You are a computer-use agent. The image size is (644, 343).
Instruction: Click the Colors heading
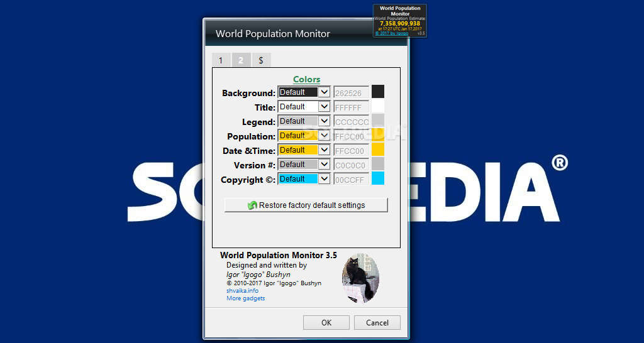pyautogui.click(x=306, y=80)
